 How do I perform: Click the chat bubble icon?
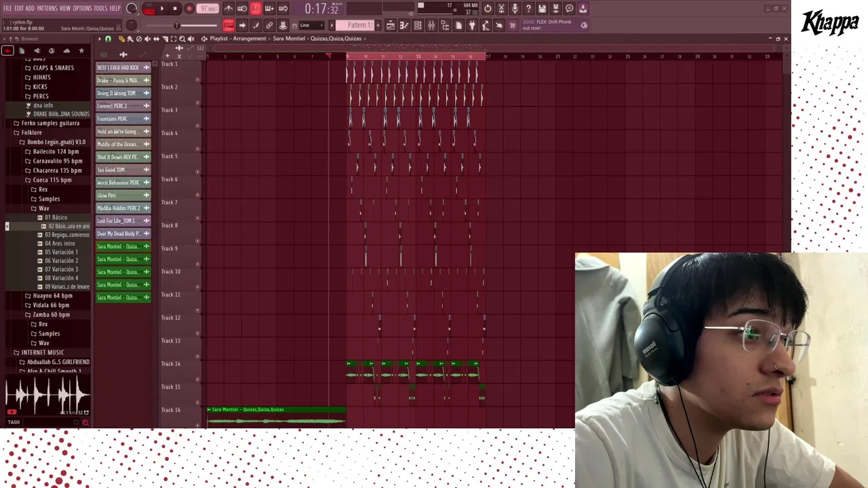pos(569,8)
